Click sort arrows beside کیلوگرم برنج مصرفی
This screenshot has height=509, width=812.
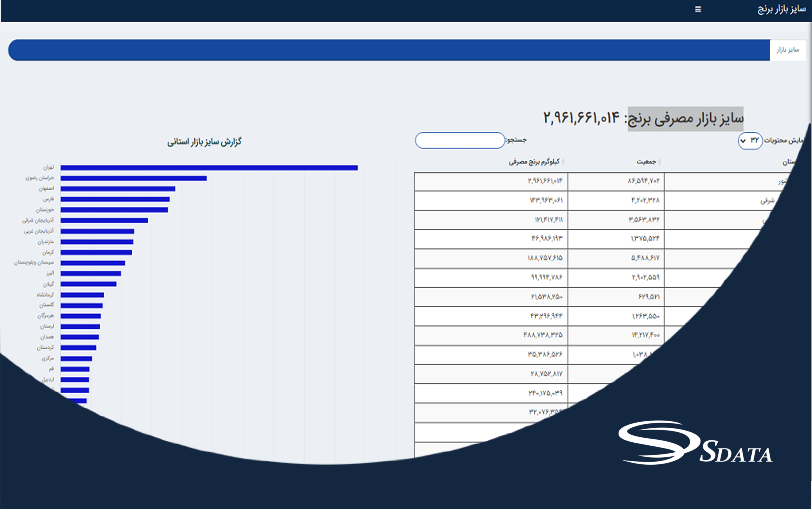(563, 162)
